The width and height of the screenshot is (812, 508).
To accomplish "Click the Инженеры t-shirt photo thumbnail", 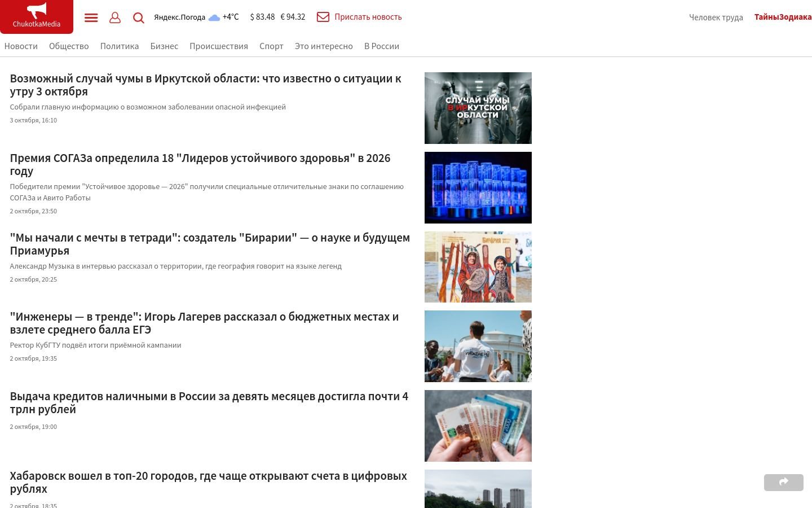I will tap(478, 346).
